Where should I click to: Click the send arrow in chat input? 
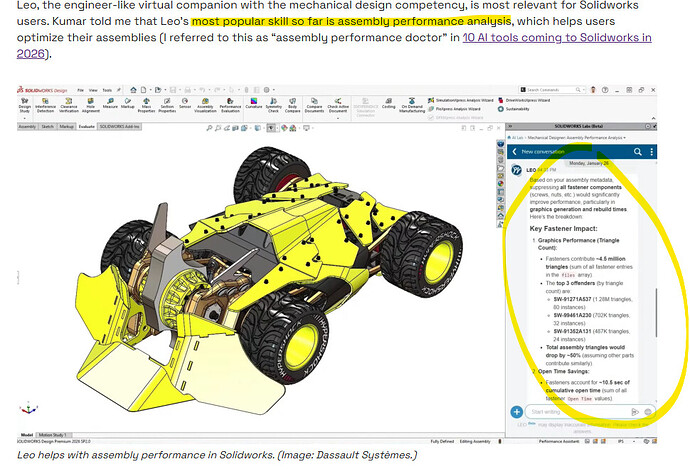click(635, 412)
